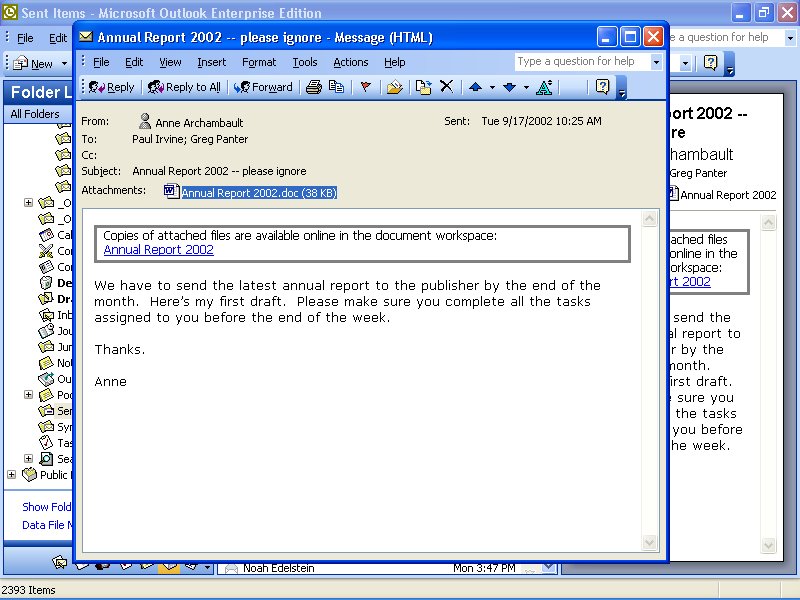Delete message with the X icon
The image size is (800, 600).
click(x=447, y=87)
